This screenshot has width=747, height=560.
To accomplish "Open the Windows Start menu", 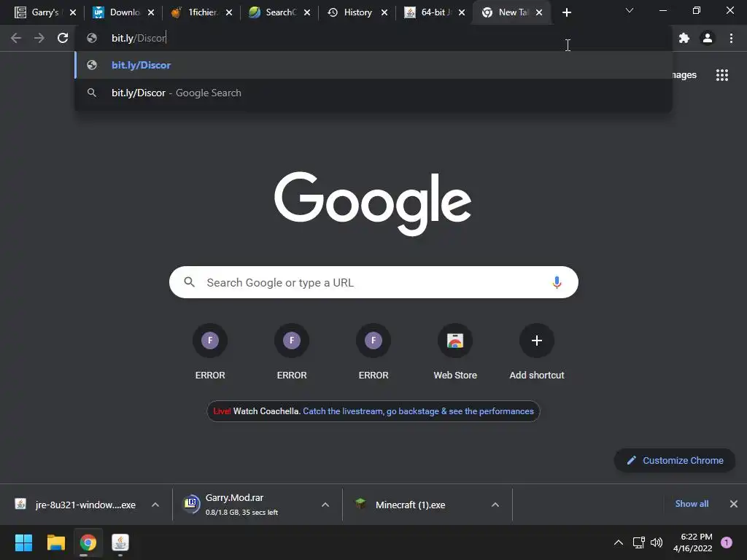I will [x=23, y=542].
